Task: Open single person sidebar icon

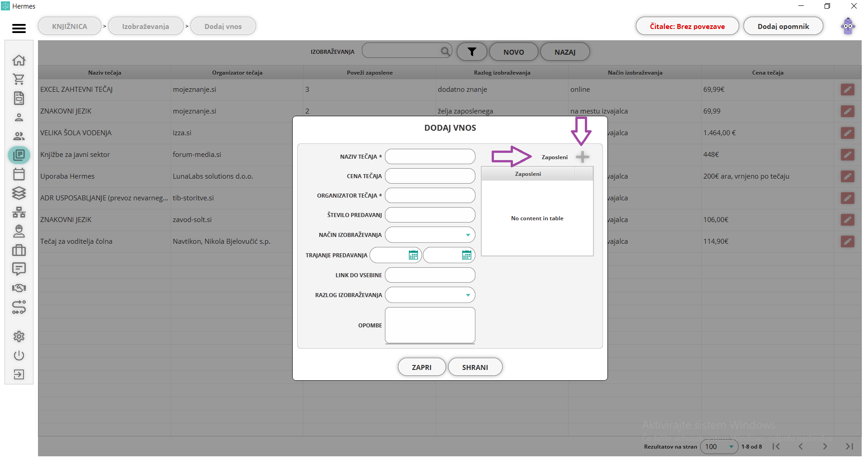Action: click(x=19, y=117)
